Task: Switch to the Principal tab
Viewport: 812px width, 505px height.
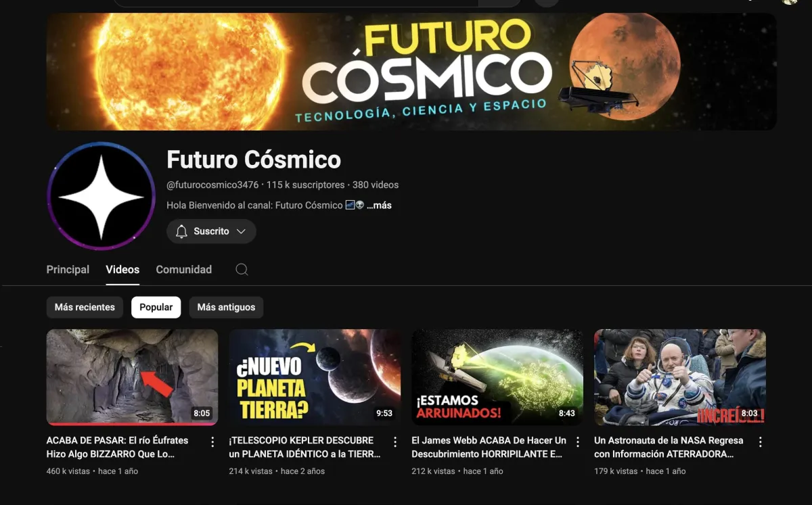Action: coord(68,269)
